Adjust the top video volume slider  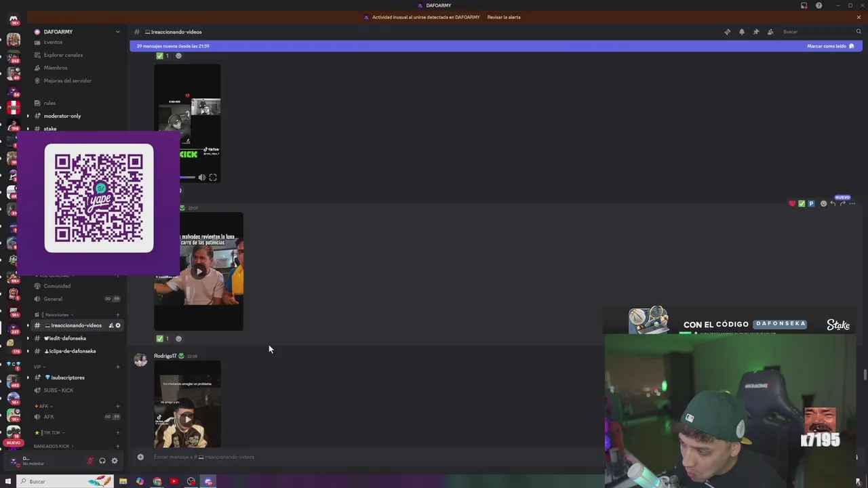pyautogui.click(x=187, y=178)
